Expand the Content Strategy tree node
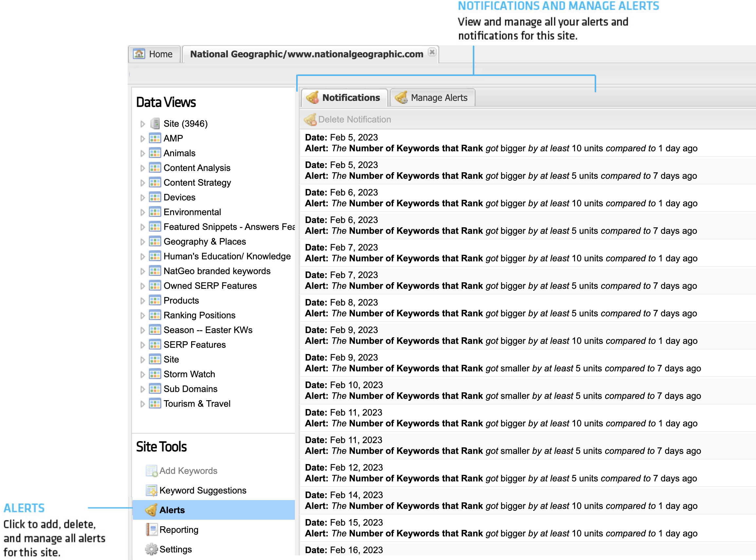This screenshot has height=560, width=756. (x=143, y=183)
